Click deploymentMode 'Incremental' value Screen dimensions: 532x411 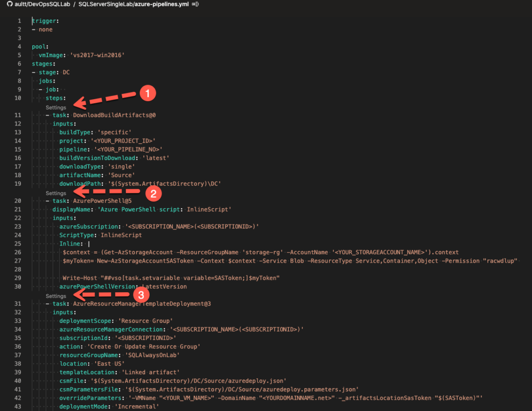[137, 407]
